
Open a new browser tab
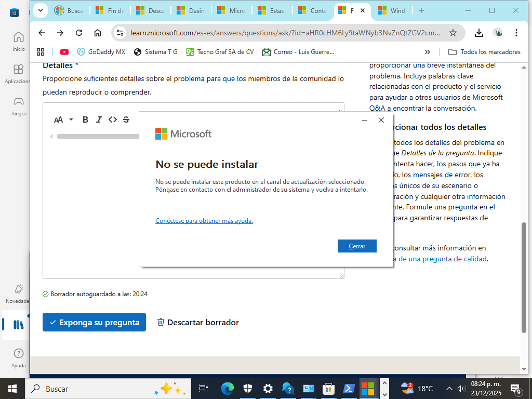pos(421,10)
